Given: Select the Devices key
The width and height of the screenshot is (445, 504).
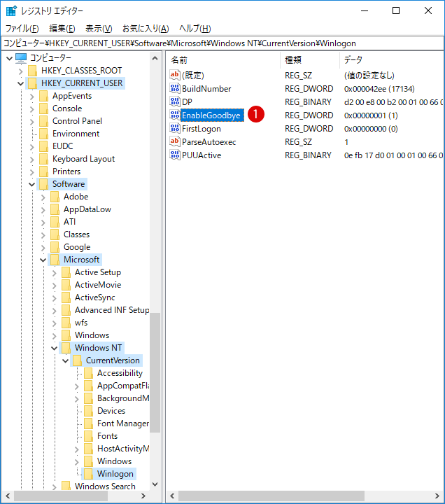Looking at the screenshot, I should pos(111,411).
